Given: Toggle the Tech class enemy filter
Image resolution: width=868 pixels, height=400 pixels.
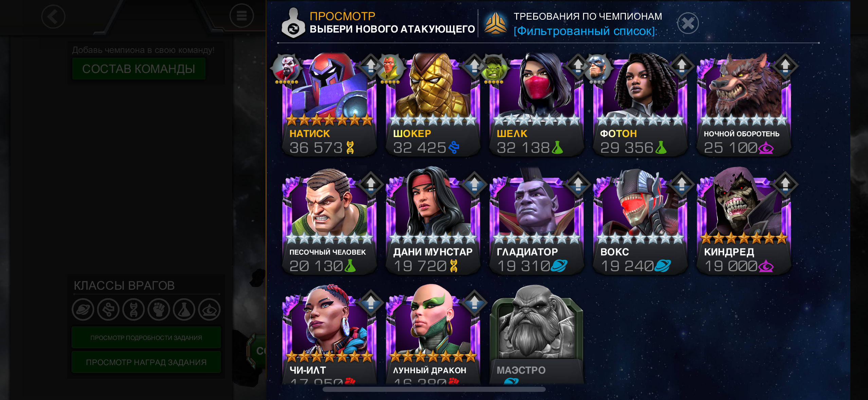Looking at the screenshot, I should (x=108, y=309).
